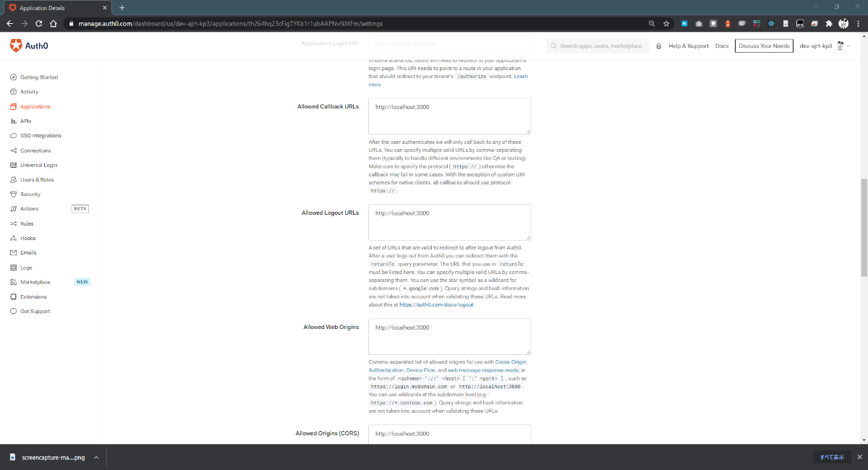
Task: Expand the dev-ajrt-kp3 tenant dropdown
Action: [825, 46]
